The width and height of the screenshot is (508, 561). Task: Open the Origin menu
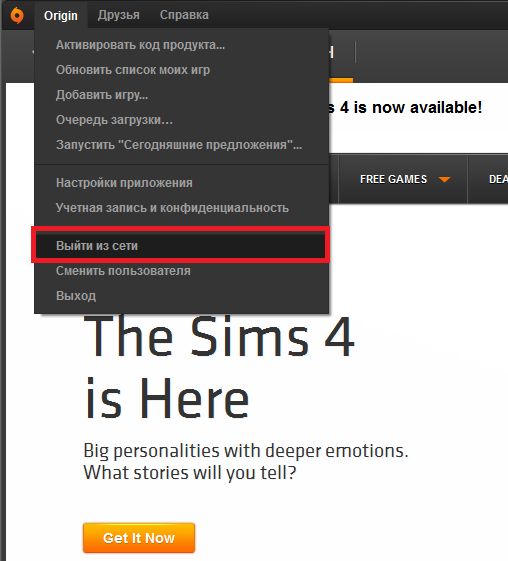point(61,15)
